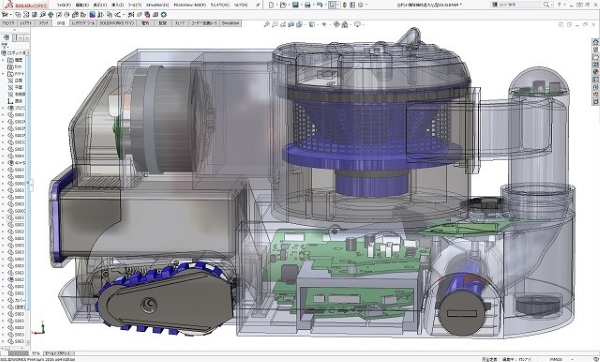Expand the first folder in feature tree

[x=3, y=60]
